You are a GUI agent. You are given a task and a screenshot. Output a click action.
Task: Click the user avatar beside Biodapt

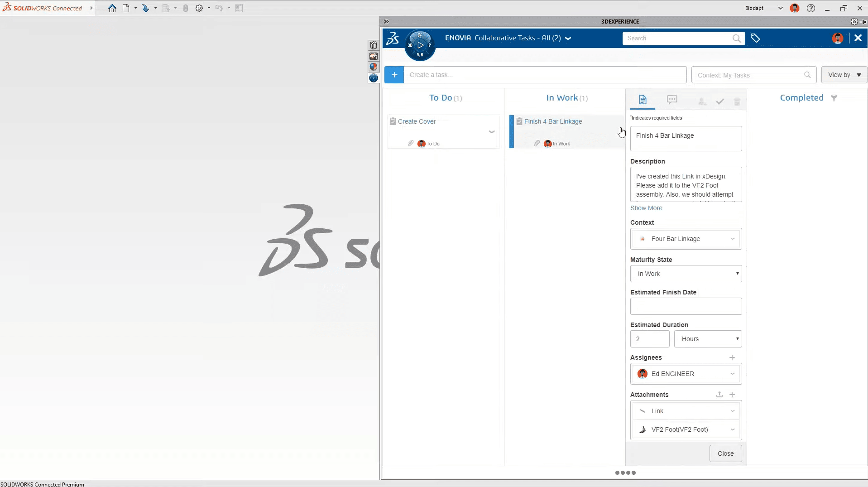795,8
